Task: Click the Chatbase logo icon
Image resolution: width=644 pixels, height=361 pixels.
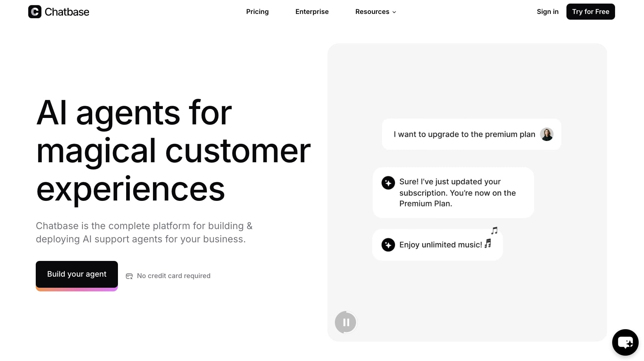Action: (x=34, y=11)
